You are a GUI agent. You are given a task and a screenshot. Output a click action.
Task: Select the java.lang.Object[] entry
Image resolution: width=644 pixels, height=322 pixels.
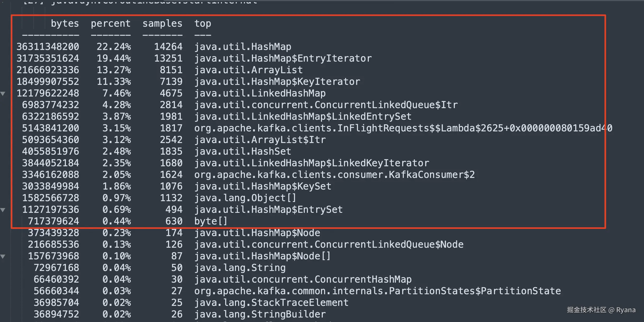tap(245, 198)
